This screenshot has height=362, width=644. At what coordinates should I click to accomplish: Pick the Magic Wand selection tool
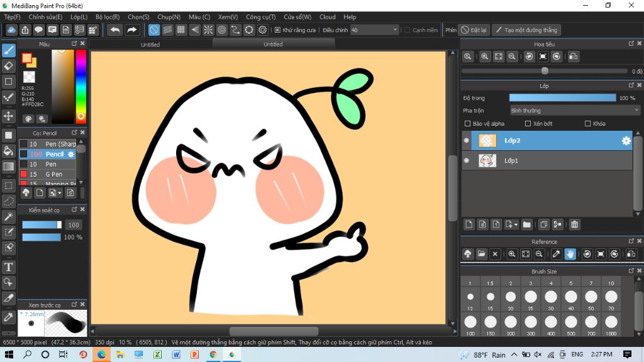click(x=9, y=217)
